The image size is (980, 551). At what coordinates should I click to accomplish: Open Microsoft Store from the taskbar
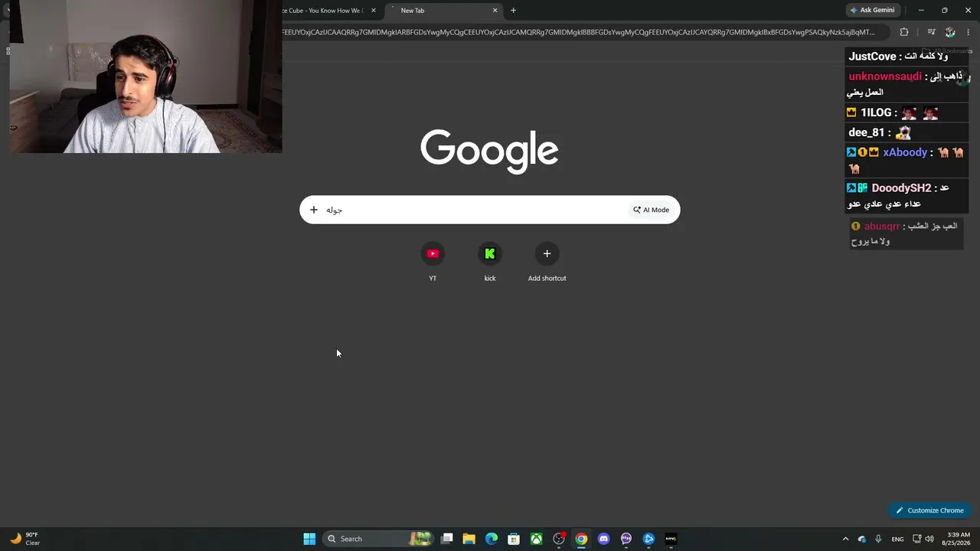coord(514,539)
